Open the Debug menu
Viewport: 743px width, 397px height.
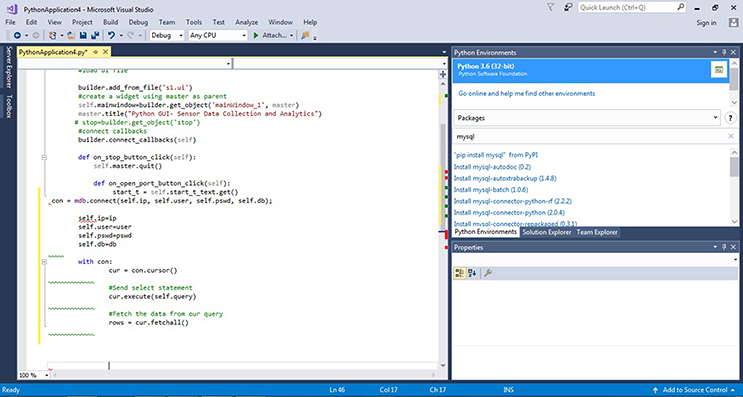(138, 22)
